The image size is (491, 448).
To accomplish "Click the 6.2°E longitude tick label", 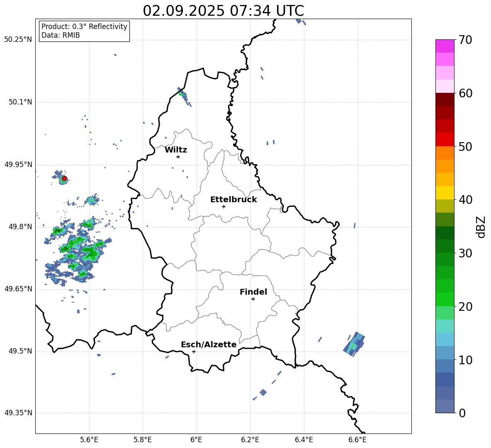I will click(250, 440).
